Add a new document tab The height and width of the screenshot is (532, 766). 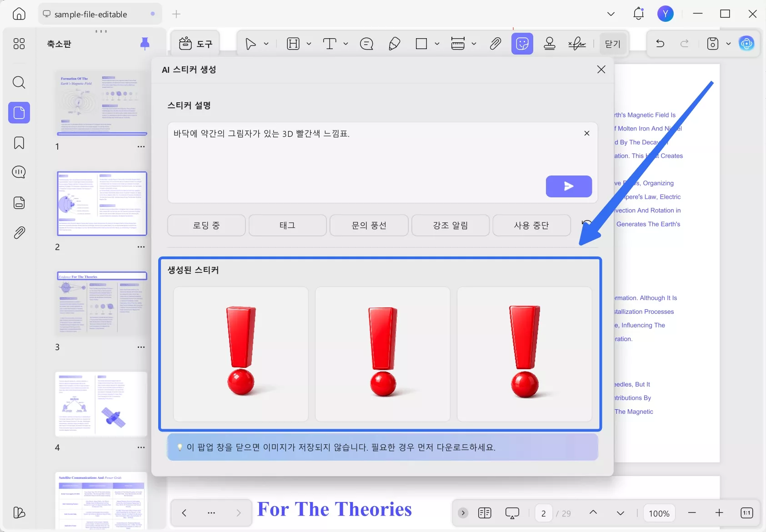(x=176, y=14)
